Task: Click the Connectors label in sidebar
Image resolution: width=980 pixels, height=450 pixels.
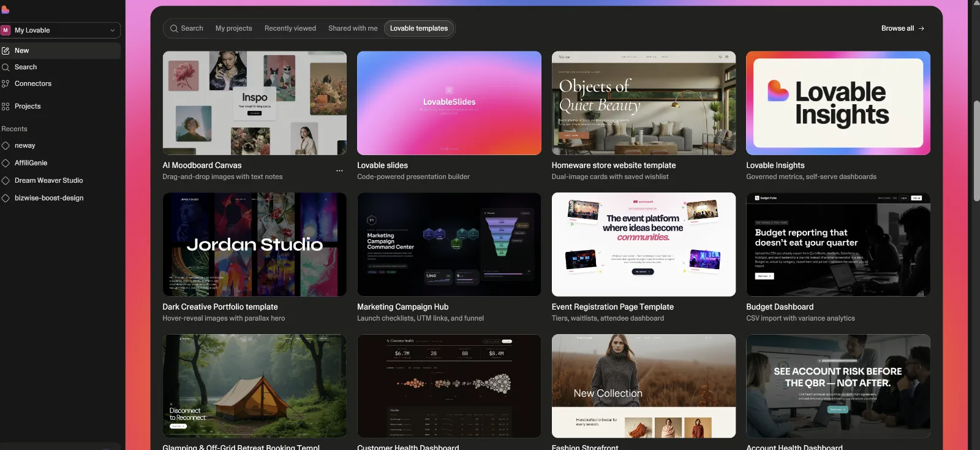Action: (x=33, y=83)
